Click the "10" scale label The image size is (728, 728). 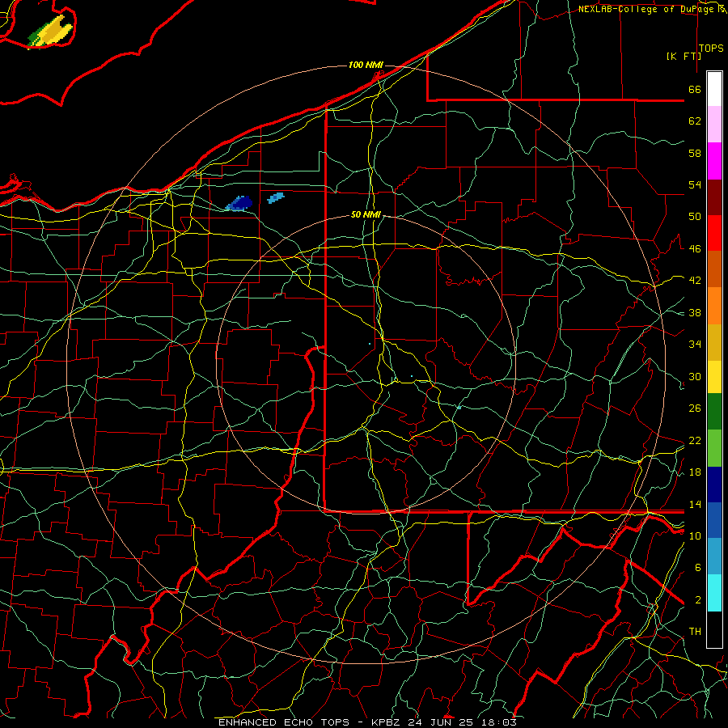pos(695,535)
